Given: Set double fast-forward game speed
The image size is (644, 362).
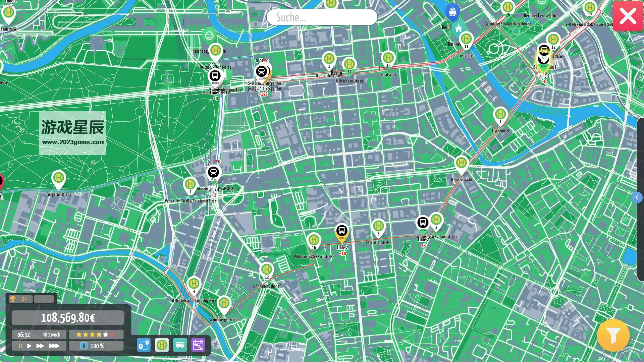Looking at the screenshot, I should (40, 346).
